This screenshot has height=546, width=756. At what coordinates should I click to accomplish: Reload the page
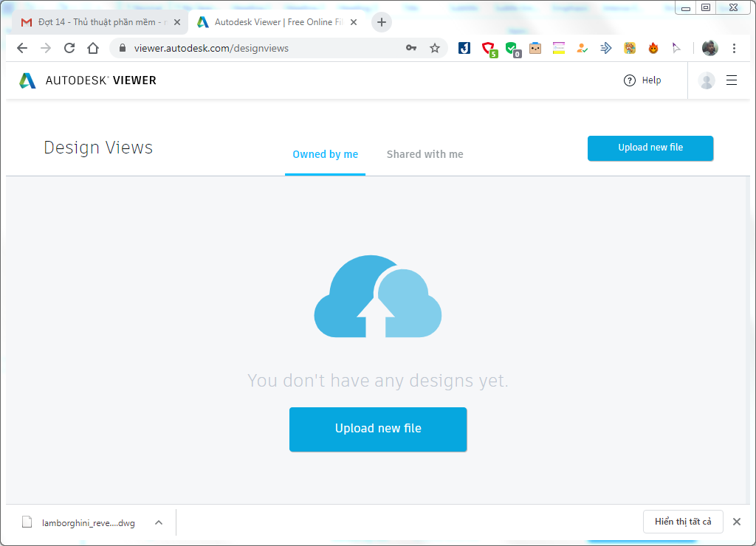(69, 48)
